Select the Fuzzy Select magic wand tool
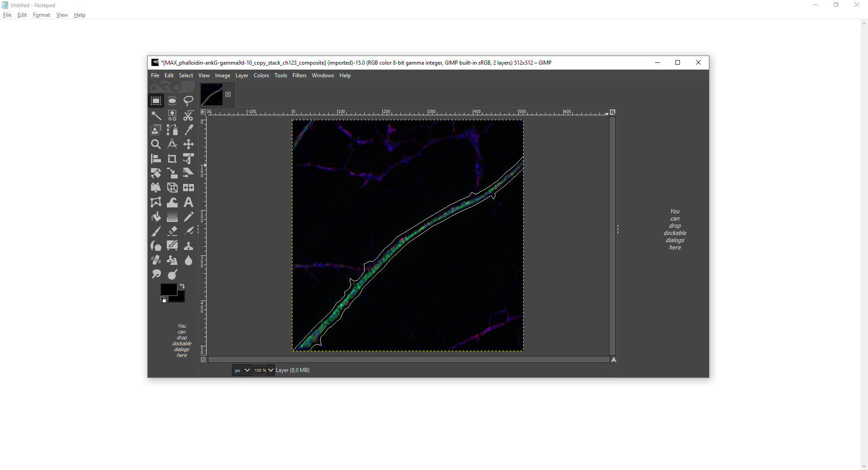The image size is (868, 470). point(156,115)
